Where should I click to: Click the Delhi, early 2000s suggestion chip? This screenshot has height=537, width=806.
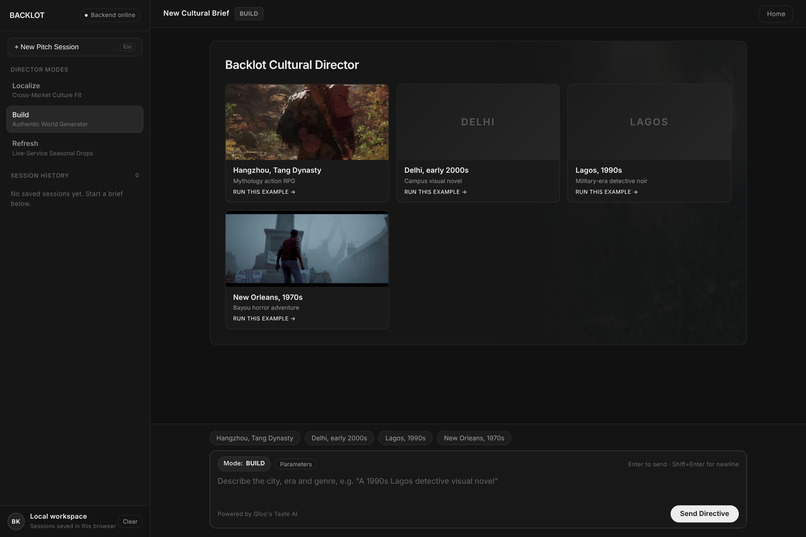coord(339,438)
